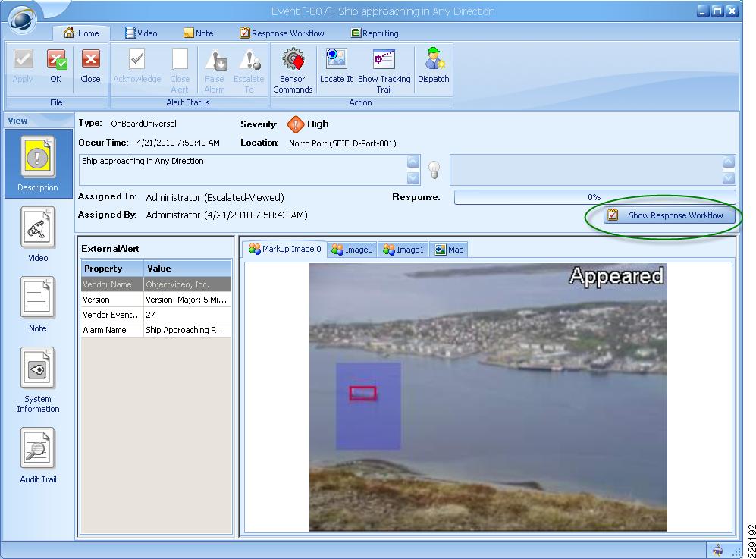Select the Vendor Name row

tap(155, 284)
